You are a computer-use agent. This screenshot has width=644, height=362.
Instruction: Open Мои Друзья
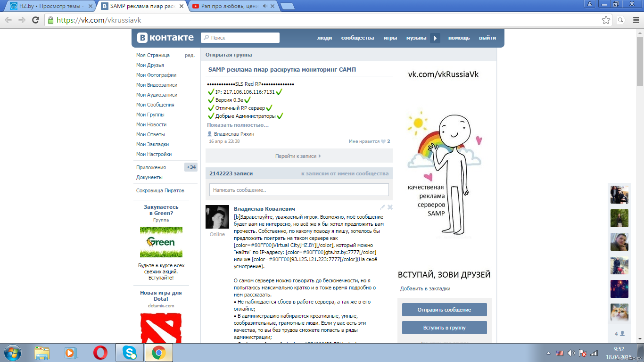[150, 65]
